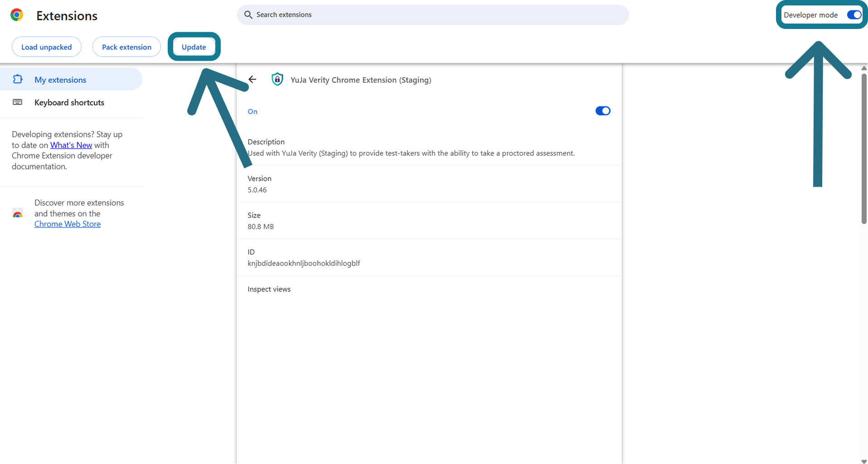
Task: Click the Keyboard shortcuts keyboard icon
Action: coord(18,102)
